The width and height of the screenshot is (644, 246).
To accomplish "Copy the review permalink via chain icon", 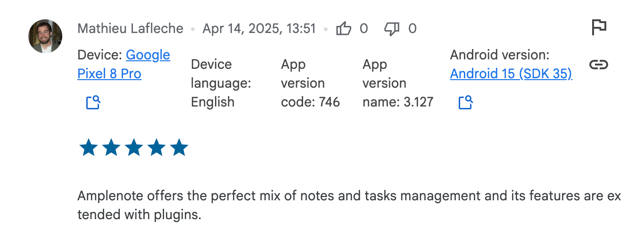I will pos(599,65).
